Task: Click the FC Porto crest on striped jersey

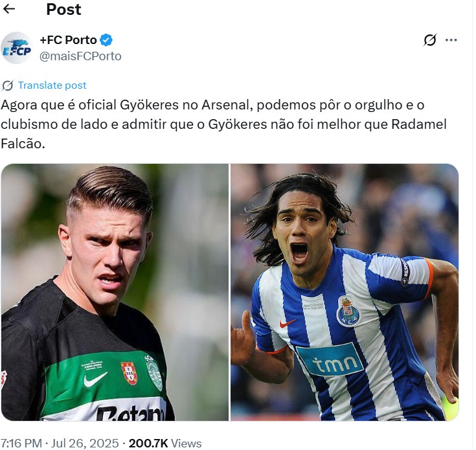Action: tap(348, 311)
